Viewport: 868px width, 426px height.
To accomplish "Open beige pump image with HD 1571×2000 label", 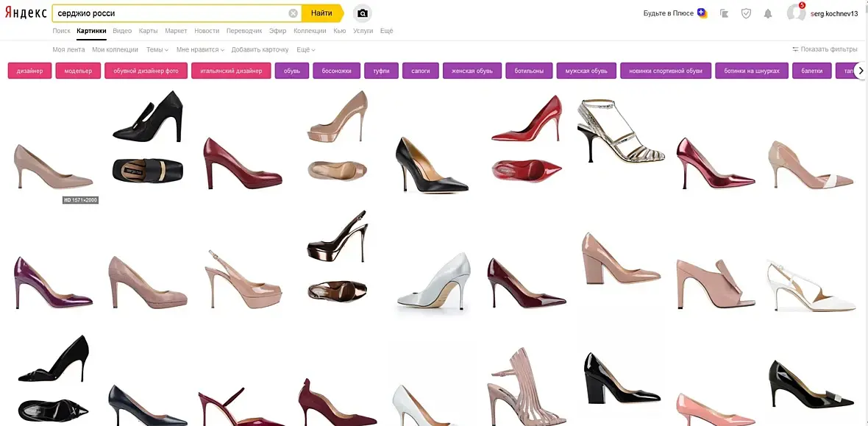I will pos(53,166).
